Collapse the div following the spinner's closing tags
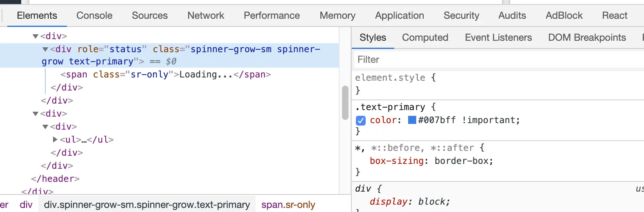 (x=36, y=114)
